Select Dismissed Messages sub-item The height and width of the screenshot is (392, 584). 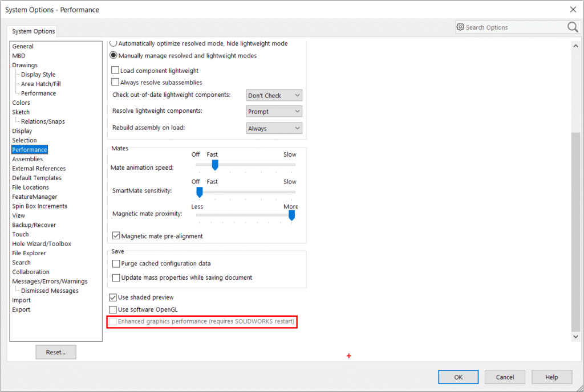pos(50,291)
